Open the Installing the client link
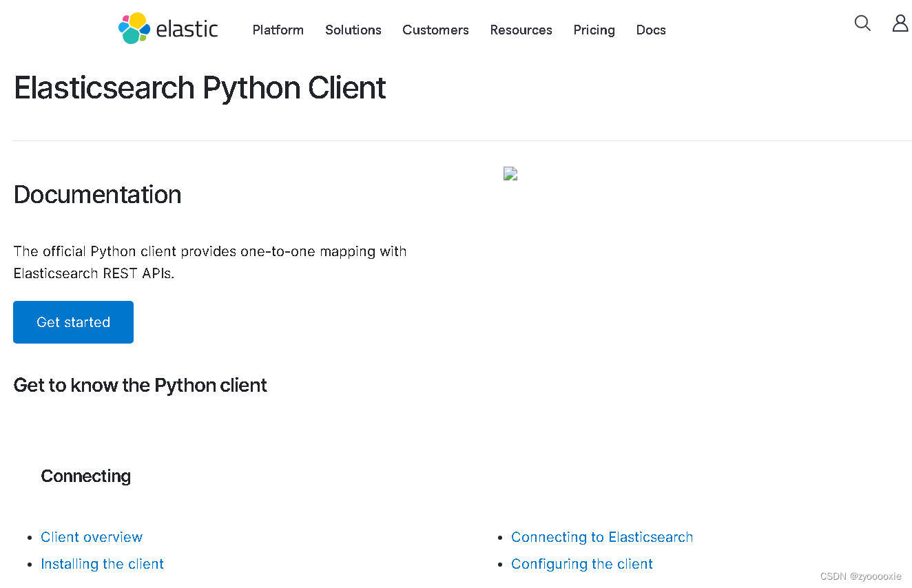The width and height of the screenshot is (912, 588). [x=102, y=563]
